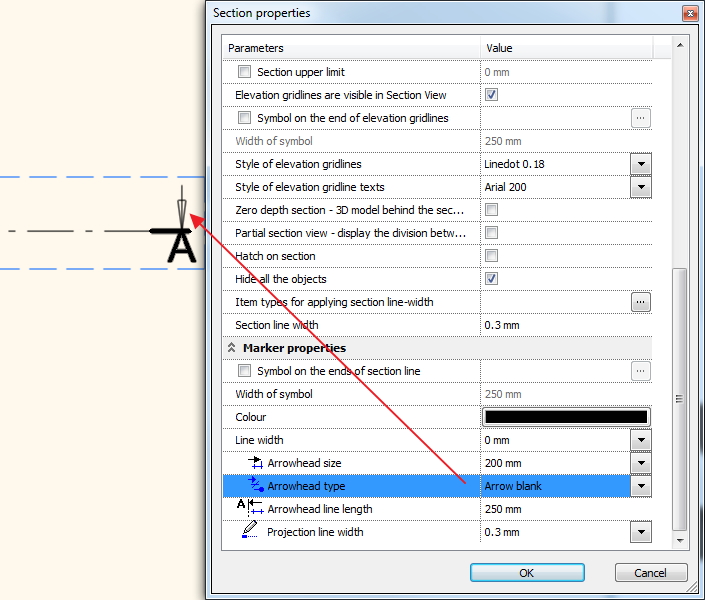Enable Symbol on the ends of section line
Viewport: 705px width, 600px height.
(244, 371)
